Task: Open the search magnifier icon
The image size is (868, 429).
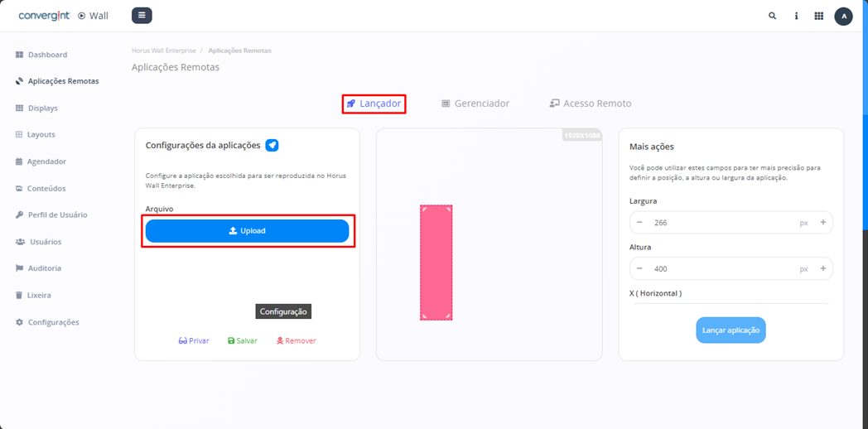Action: click(x=772, y=16)
